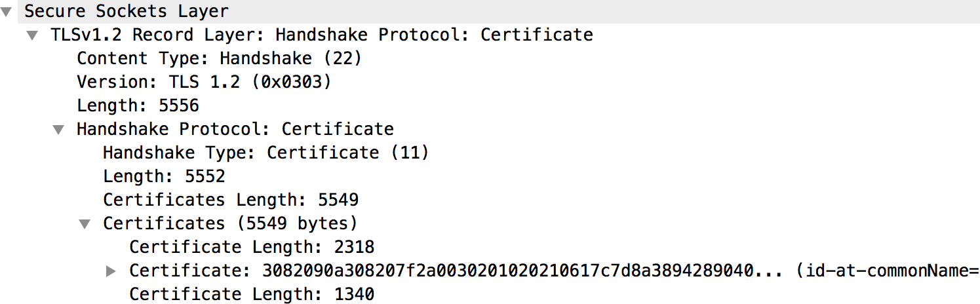
Task: Select the Length: 5556 field
Action: click(x=138, y=105)
